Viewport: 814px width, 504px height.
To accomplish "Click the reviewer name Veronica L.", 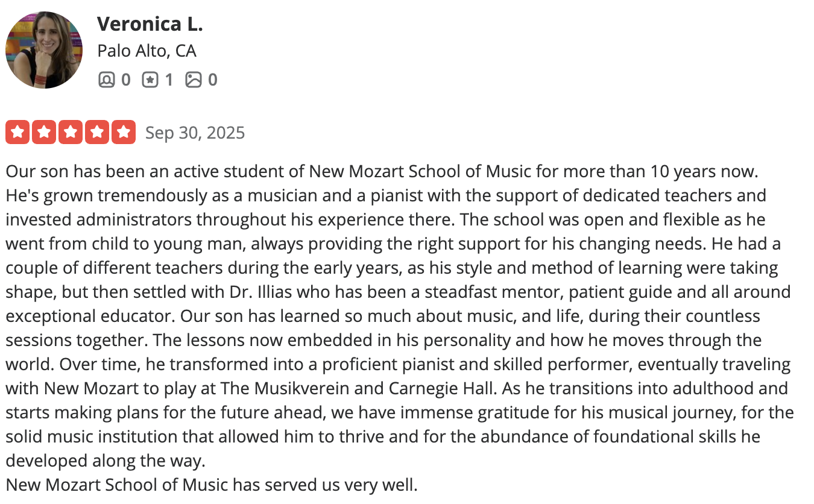I will click(x=150, y=24).
